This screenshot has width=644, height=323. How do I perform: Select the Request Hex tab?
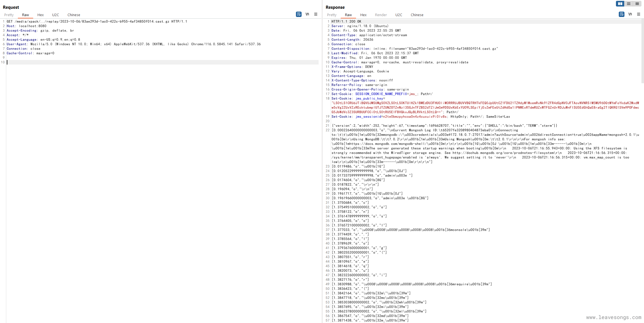[x=41, y=15]
